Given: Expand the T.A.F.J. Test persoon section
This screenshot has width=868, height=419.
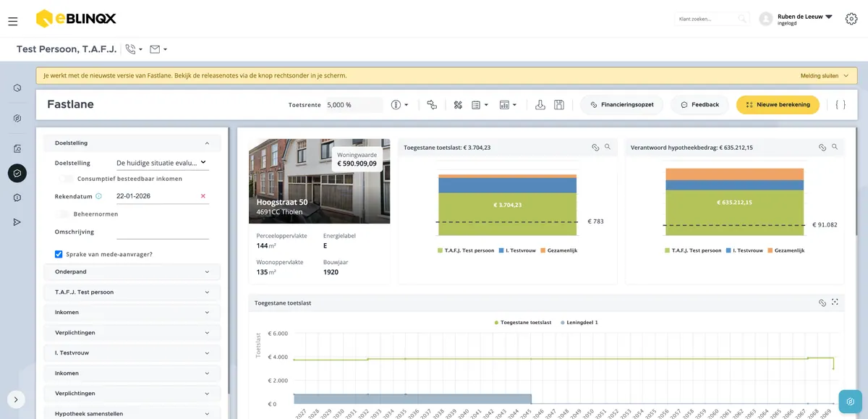Looking at the screenshot, I should pyautogui.click(x=132, y=292).
